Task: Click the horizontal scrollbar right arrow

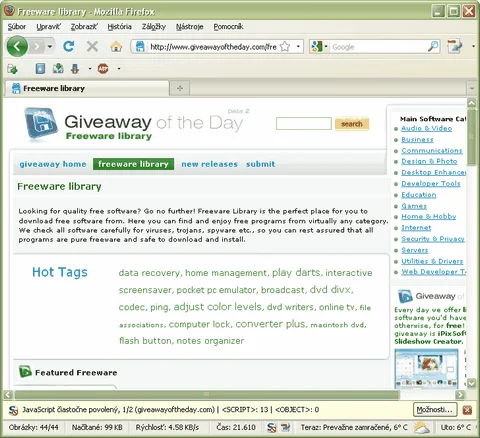Action: click(460, 395)
